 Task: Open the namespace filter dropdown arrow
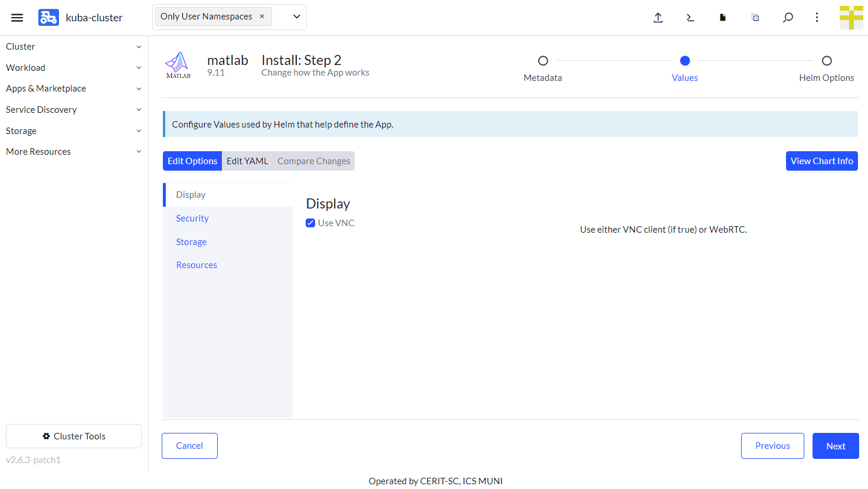point(297,17)
